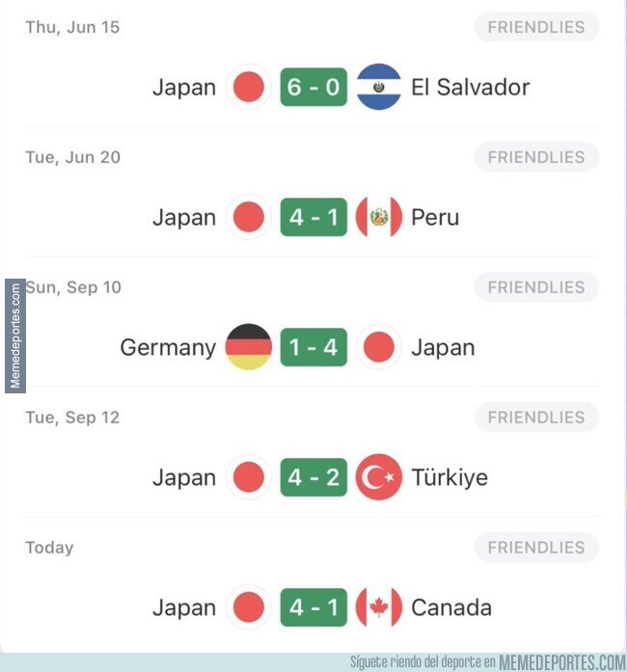Select the 4 - 1 score versus Peru
Viewport: 627px width, 672px height.
[313, 217]
